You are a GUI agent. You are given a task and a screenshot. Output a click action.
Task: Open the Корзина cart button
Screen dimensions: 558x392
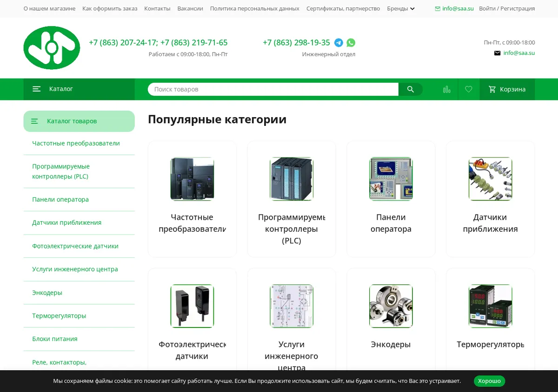507,89
